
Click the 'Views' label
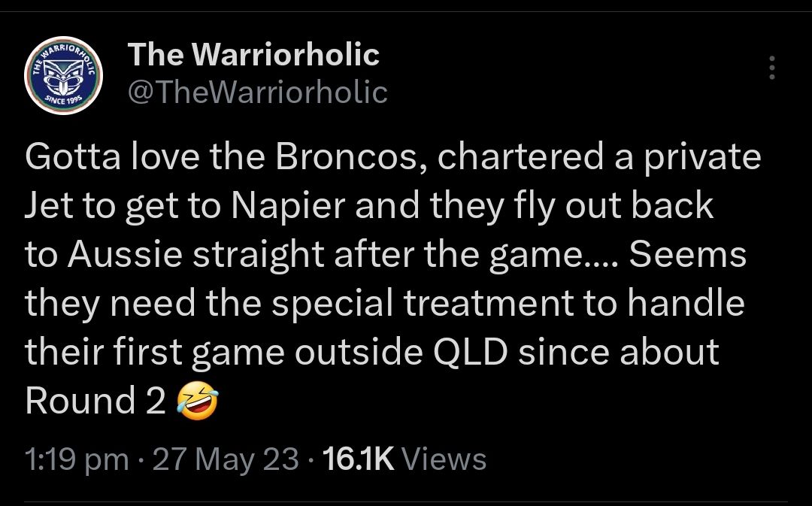pyautogui.click(x=444, y=459)
